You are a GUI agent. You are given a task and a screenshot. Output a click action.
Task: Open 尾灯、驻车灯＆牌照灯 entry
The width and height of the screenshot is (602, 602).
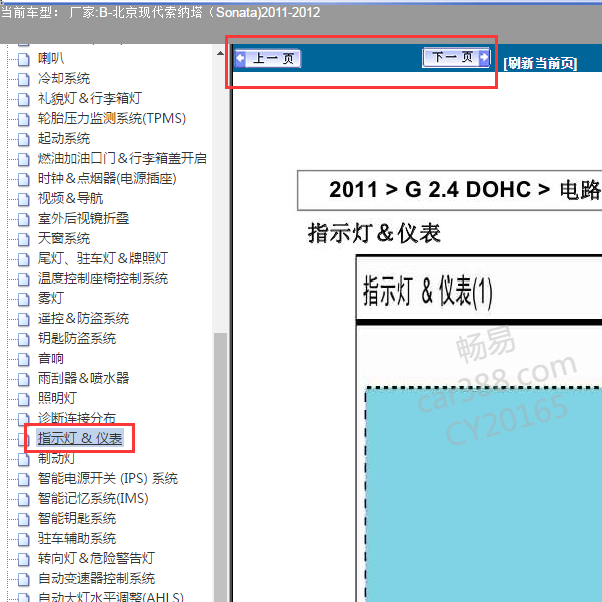[x=103, y=258]
